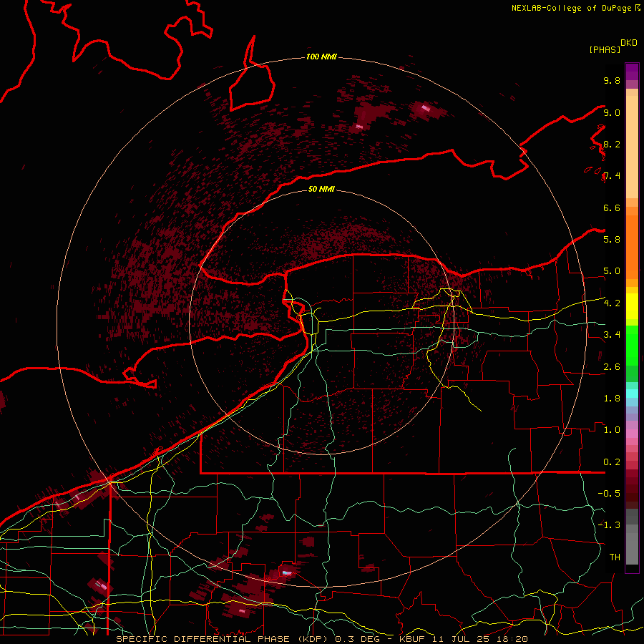The image size is (644, 644).
Task: Click the 8.2 color scale value
Action: [612, 144]
